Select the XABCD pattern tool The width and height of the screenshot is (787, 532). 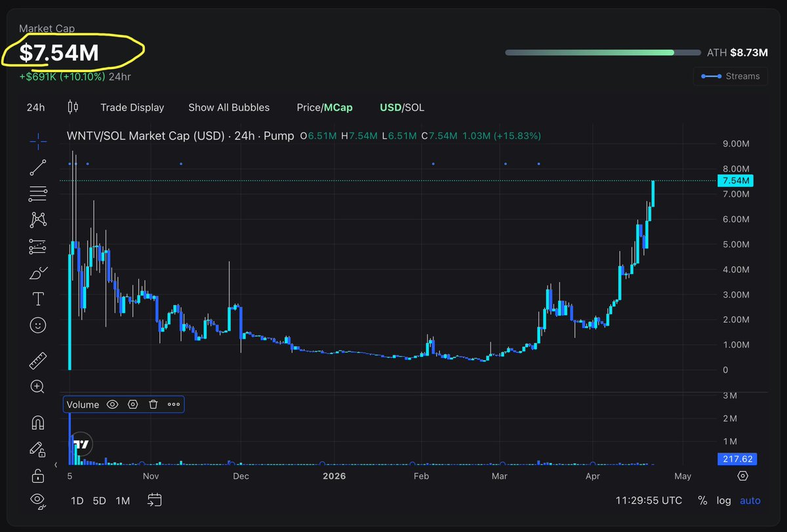click(x=38, y=220)
